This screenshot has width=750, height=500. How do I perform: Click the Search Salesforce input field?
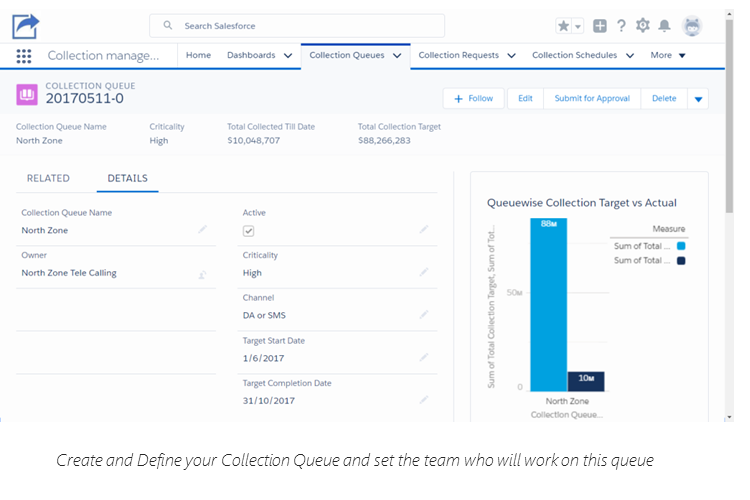tap(297, 26)
